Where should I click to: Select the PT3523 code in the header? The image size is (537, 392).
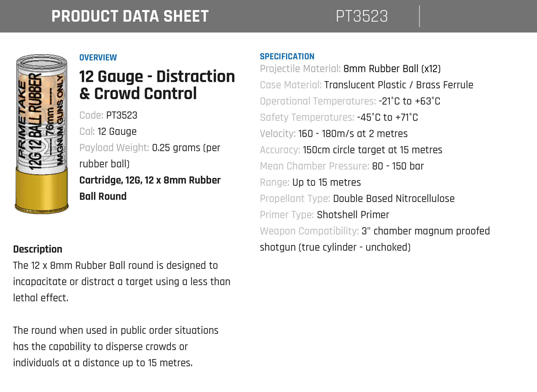362,16
